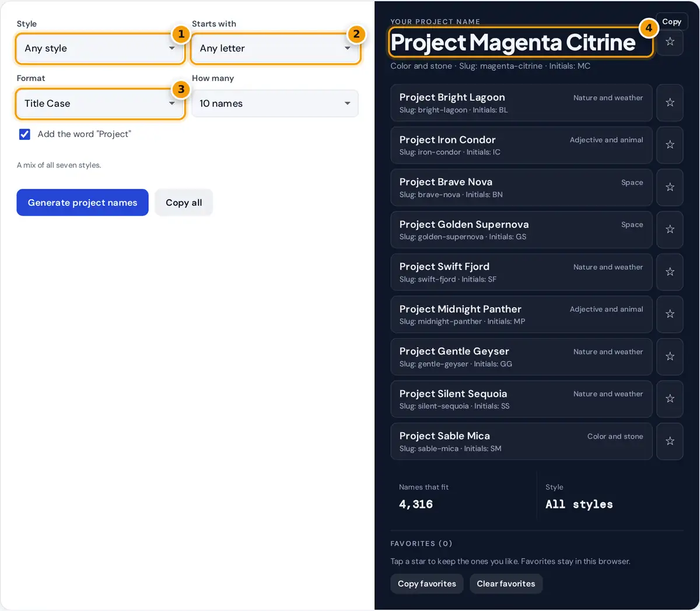700x611 pixels.
Task: Open the Starts with letter dropdown
Action: (x=275, y=48)
